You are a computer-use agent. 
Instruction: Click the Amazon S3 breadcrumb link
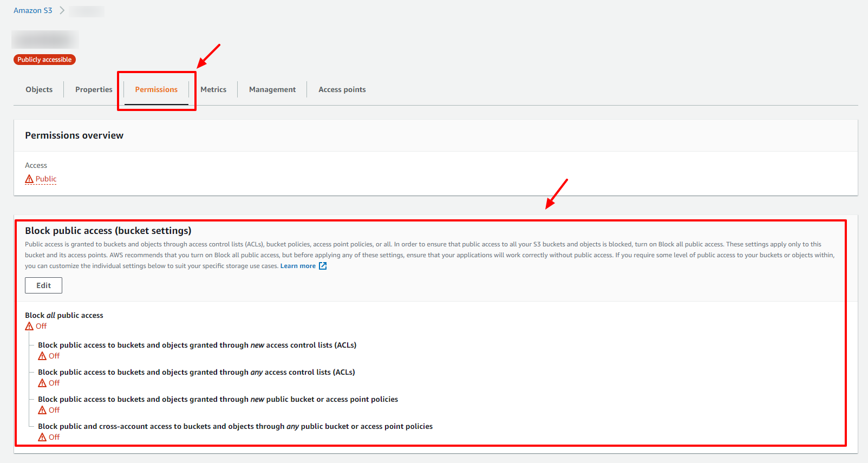(x=32, y=10)
